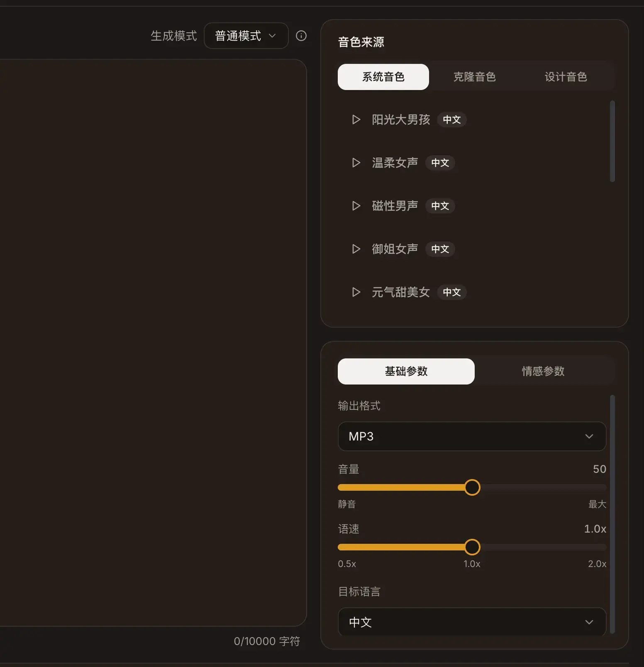Choose the 元气甜美女 voice entry
The image size is (644, 667).
(x=400, y=292)
